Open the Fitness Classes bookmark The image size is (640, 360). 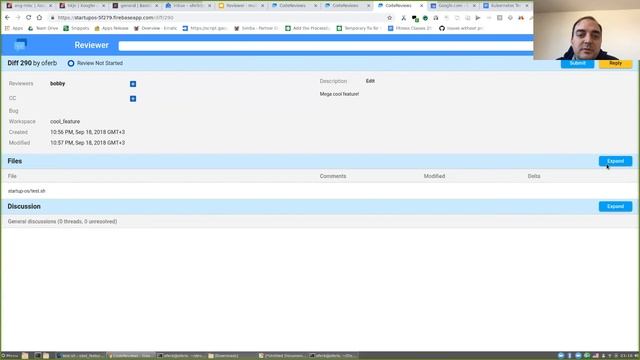click(409, 28)
